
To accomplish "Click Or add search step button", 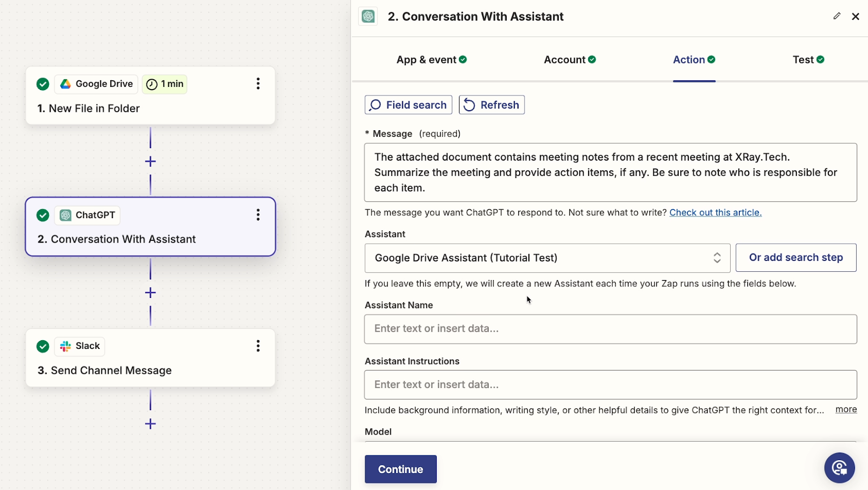I will point(796,258).
